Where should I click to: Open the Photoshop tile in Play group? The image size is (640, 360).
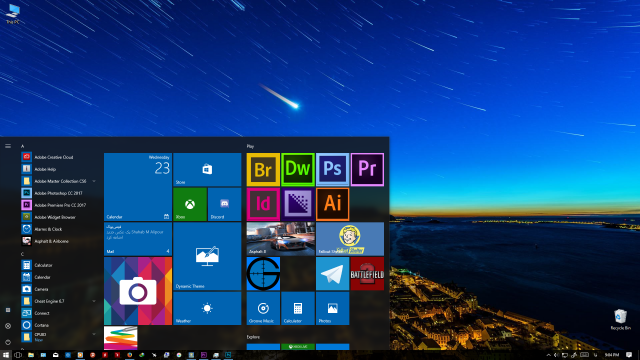(x=333, y=169)
